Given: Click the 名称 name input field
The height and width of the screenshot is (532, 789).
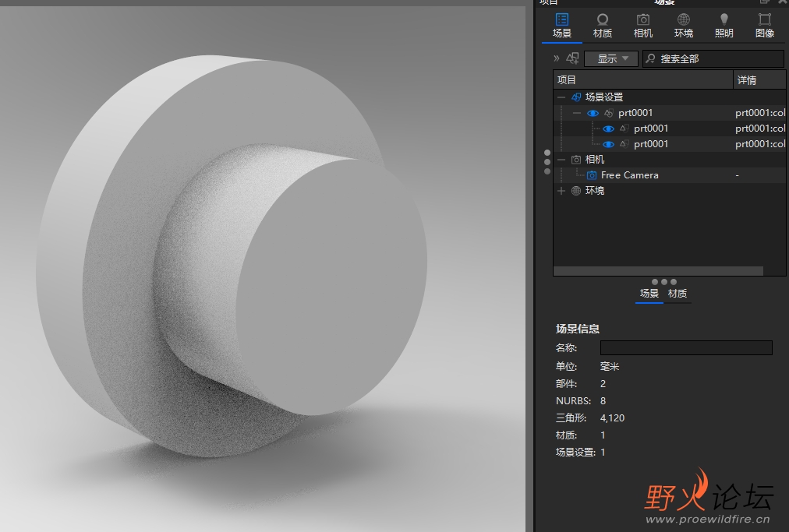Looking at the screenshot, I should coord(686,348).
